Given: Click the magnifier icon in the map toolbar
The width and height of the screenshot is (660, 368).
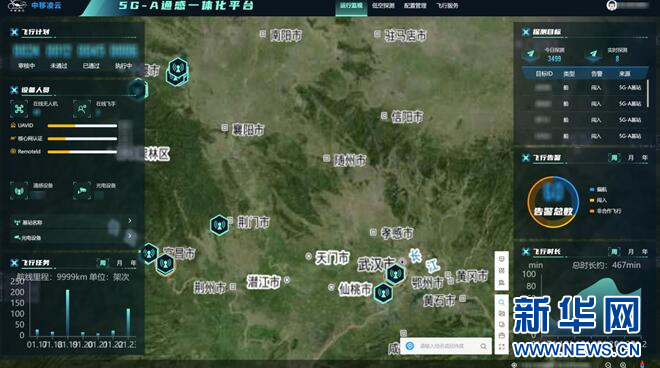Looking at the screenshot, I should pos(501,302).
